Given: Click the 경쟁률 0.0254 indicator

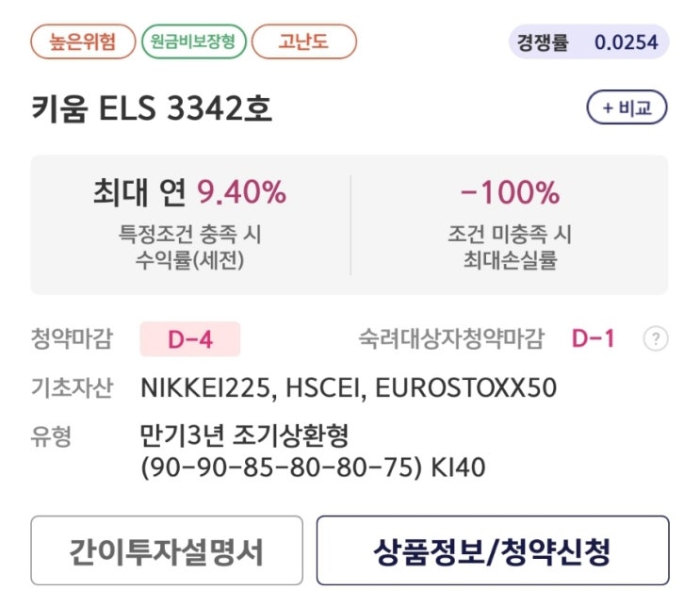Looking at the screenshot, I should (589, 41).
